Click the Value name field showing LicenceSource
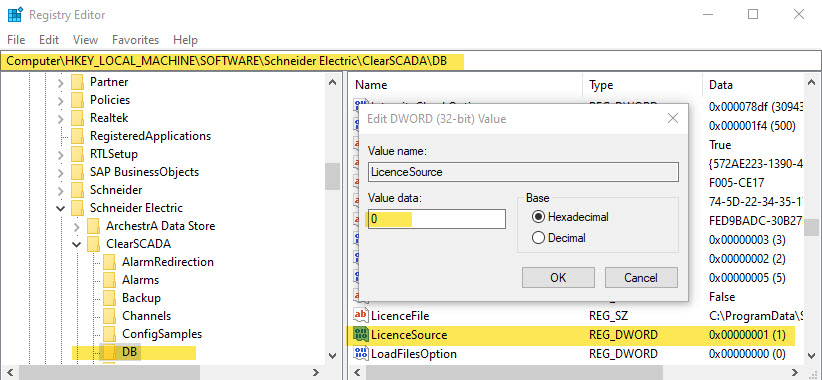This screenshot has width=822, height=380. tap(523, 172)
